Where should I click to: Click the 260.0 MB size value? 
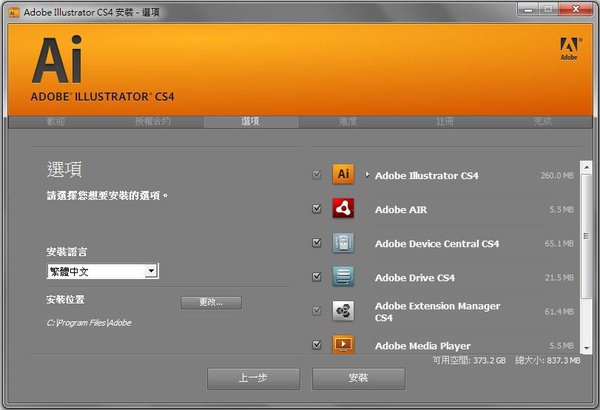coord(557,175)
